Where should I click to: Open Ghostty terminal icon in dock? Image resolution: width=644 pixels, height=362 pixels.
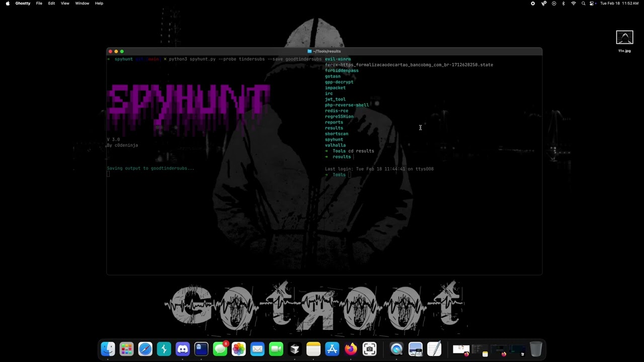(201, 349)
